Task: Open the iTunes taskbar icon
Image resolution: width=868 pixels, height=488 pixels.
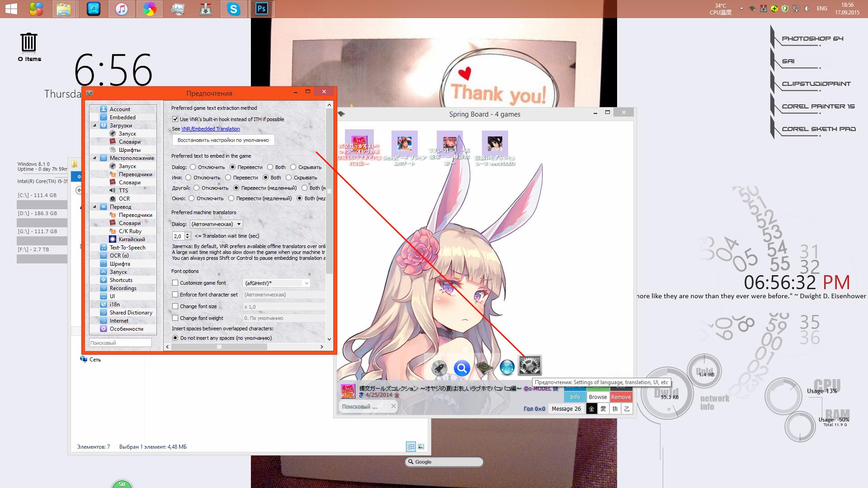Action: click(x=121, y=9)
